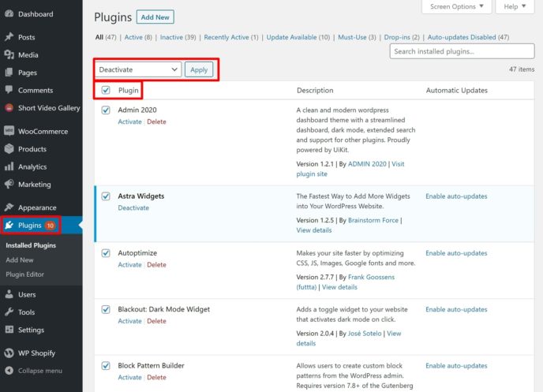Image resolution: width=543 pixels, height=392 pixels.
Task: Enable auto-updates for Blackout widget
Action: click(x=456, y=310)
